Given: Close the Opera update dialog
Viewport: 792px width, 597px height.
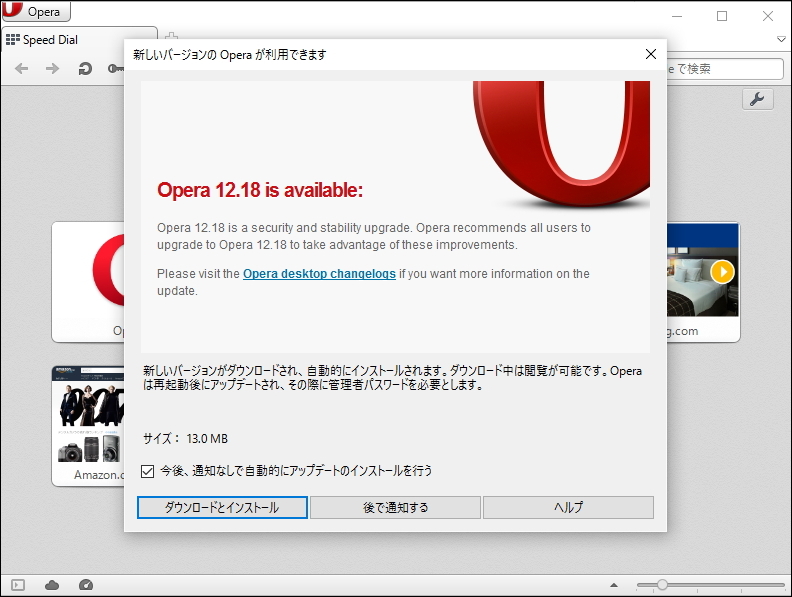Looking at the screenshot, I should coord(651,54).
